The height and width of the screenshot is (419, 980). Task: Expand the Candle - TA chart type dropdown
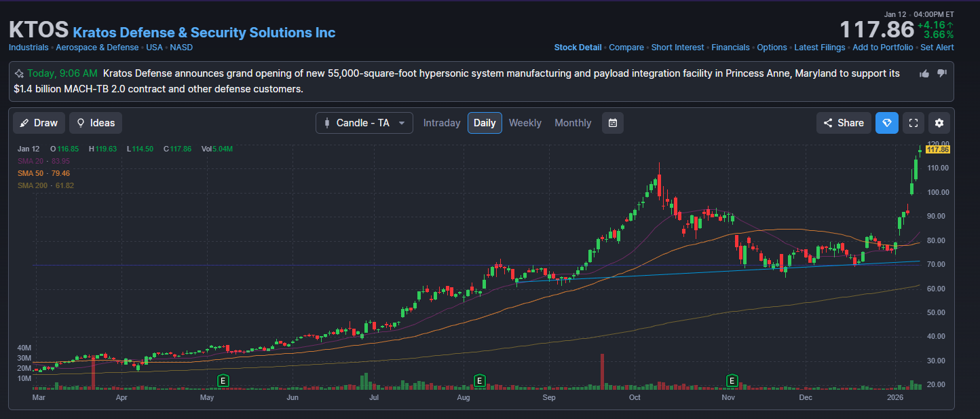pos(364,123)
